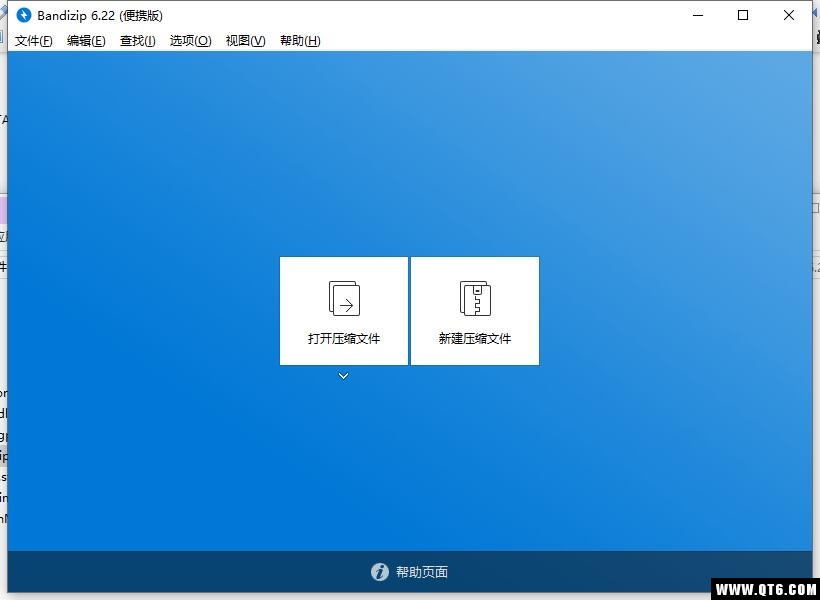
Task: Click the Bandizip logo in title bar
Action: point(24,15)
